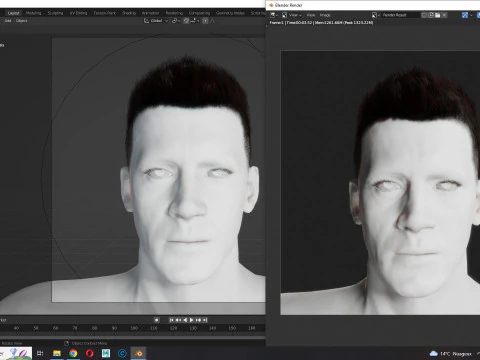Screen dimensions: 480x360
Task: Open the Add menu in 3D viewport
Action: 8,21
